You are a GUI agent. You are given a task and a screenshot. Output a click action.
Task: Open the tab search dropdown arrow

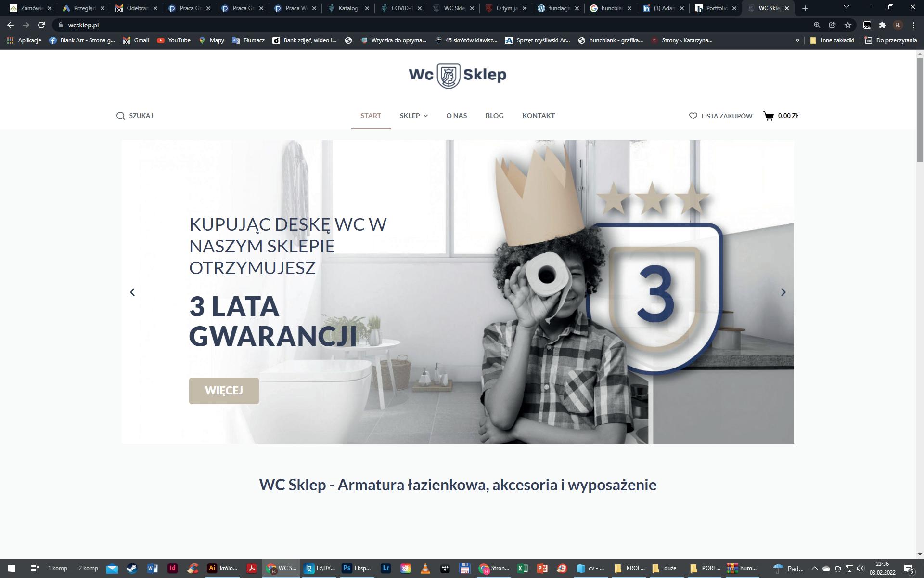(847, 7)
